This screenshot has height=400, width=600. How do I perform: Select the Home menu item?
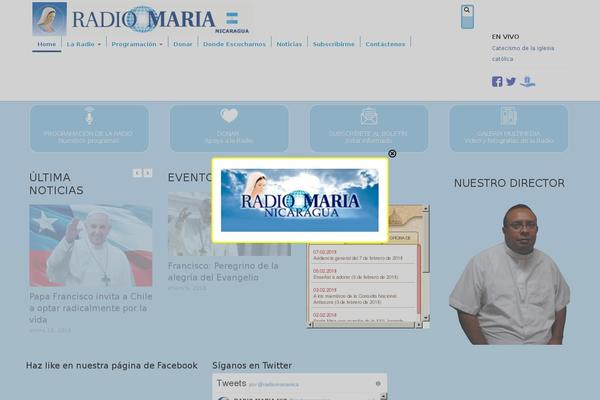click(47, 44)
